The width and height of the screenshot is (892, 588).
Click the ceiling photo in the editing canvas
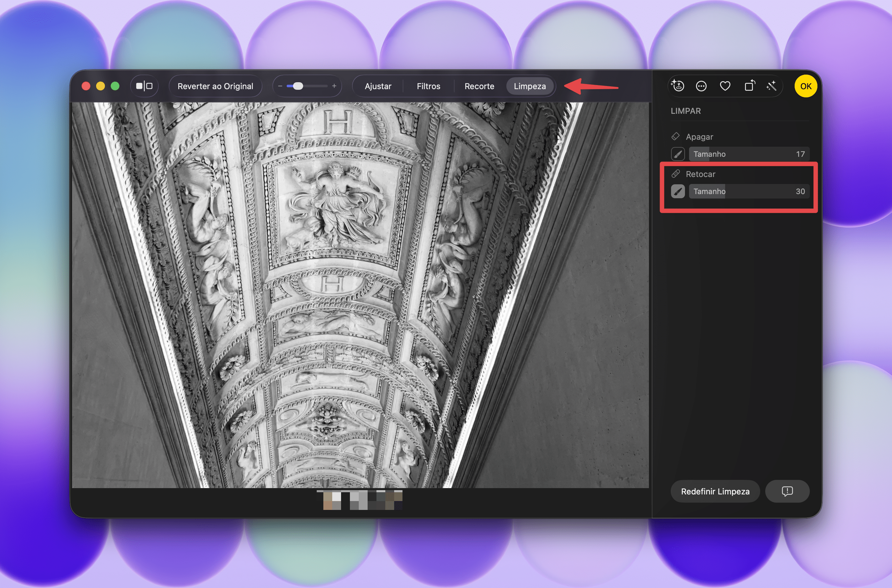(x=360, y=295)
